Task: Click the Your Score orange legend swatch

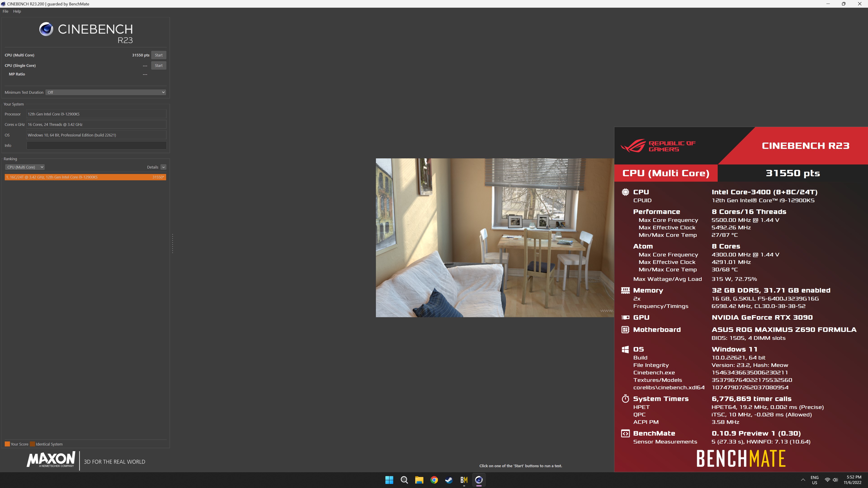Action: click(7, 444)
